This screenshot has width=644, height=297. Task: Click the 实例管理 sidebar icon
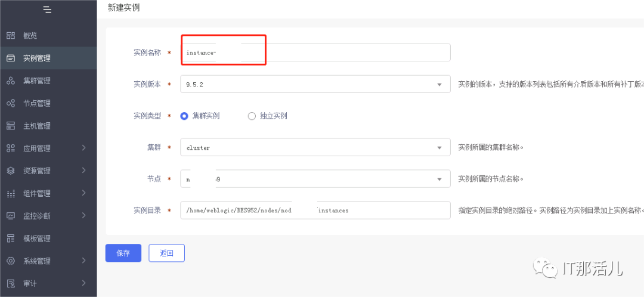coord(11,58)
